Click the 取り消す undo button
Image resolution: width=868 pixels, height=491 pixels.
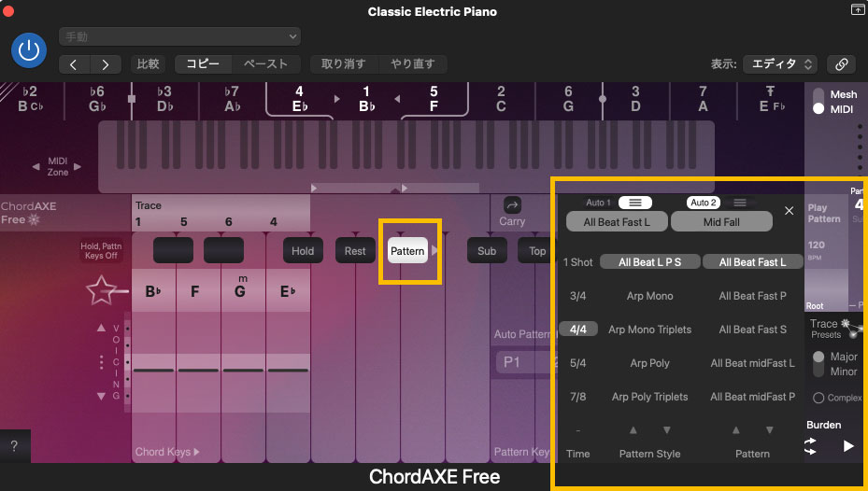pos(344,64)
